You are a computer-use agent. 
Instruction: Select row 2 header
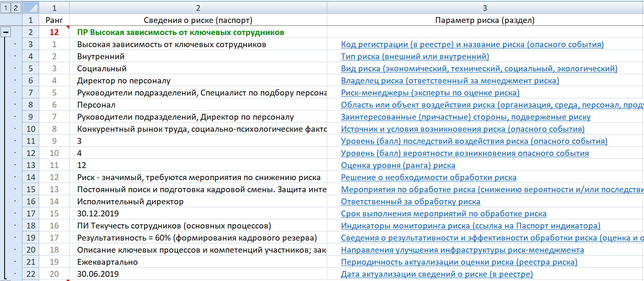tap(30, 32)
